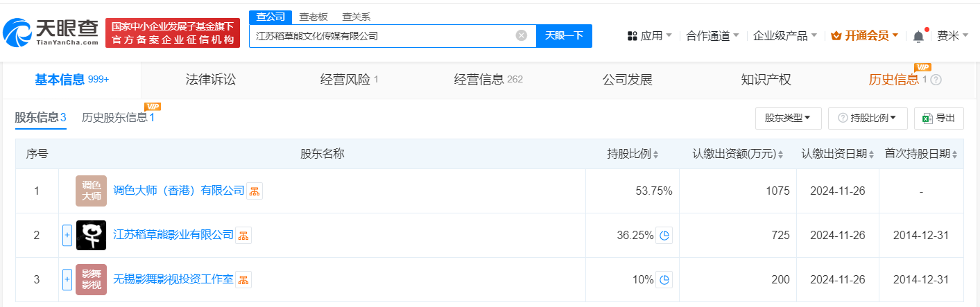Screen dimensions: 980x307
Task: Click the help question mark next to 历史信息
Action: tap(936, 80)
